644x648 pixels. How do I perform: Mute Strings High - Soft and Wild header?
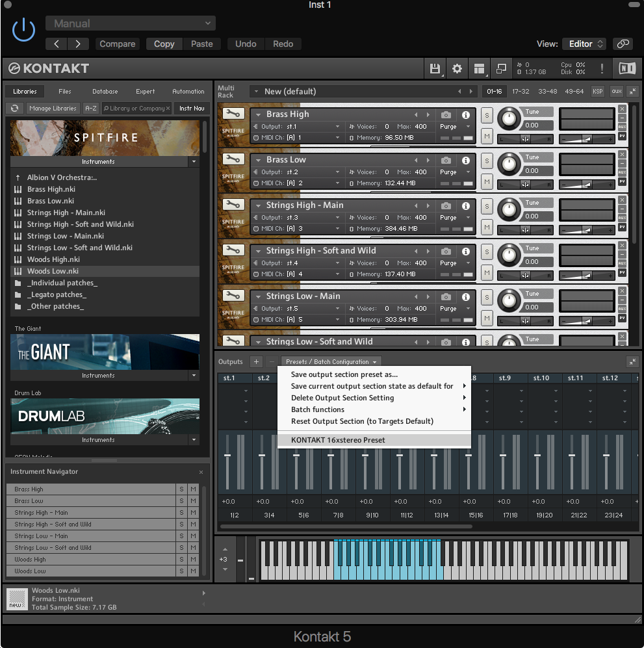point(487,273)
